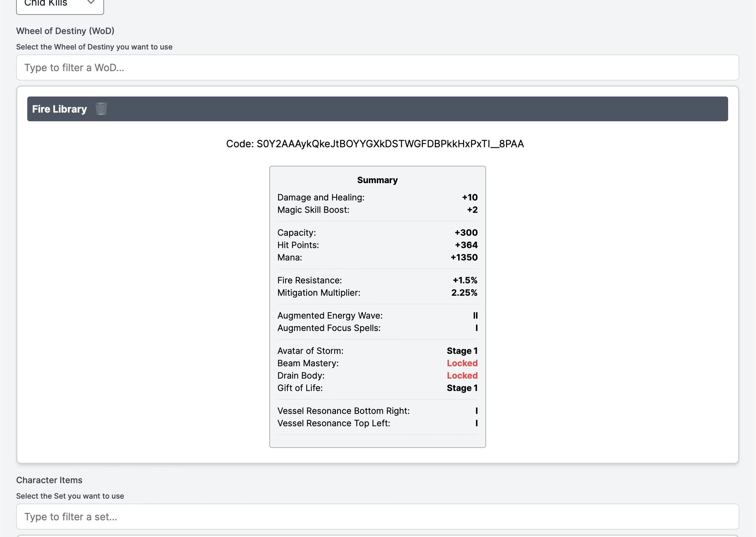The image size is (756, 537).
Task: Focus the Type to filter a set field
Action: 377,517
